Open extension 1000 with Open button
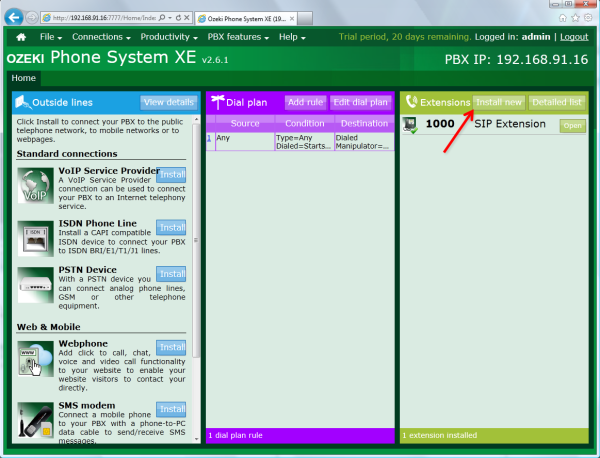The width and height of the screenshot is (600, 458). (x=572, y=126)
